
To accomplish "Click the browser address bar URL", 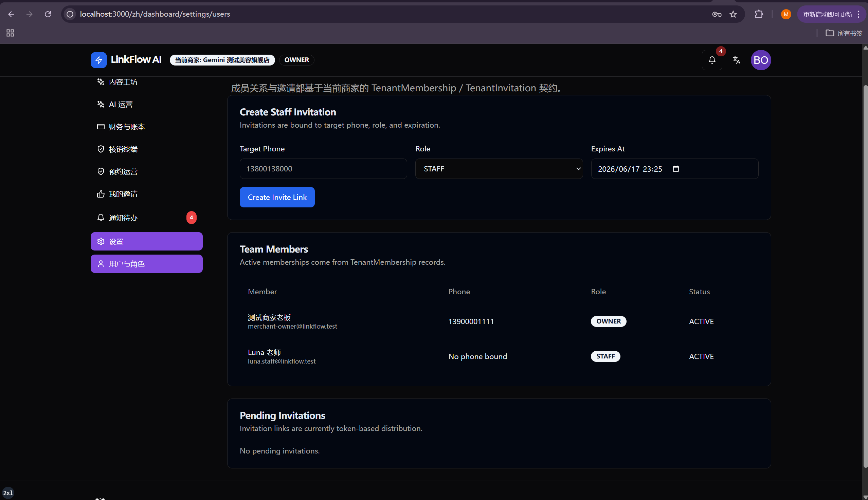I will point(155,14).
